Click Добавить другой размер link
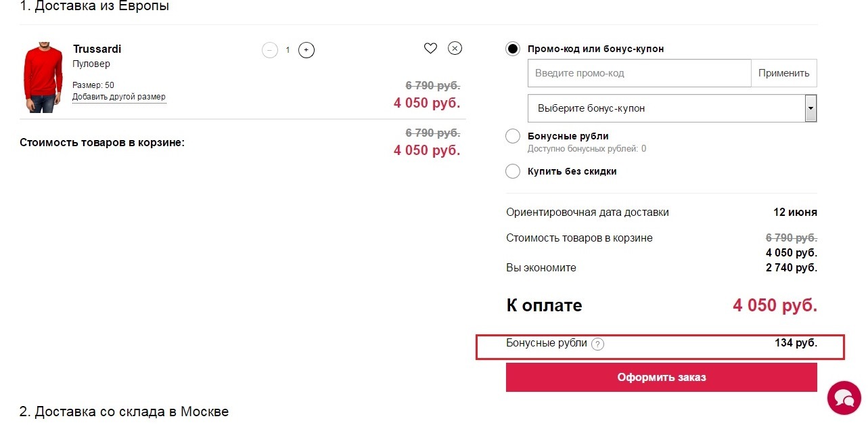The height and width of the screenshot is (425, 868). 119,97
